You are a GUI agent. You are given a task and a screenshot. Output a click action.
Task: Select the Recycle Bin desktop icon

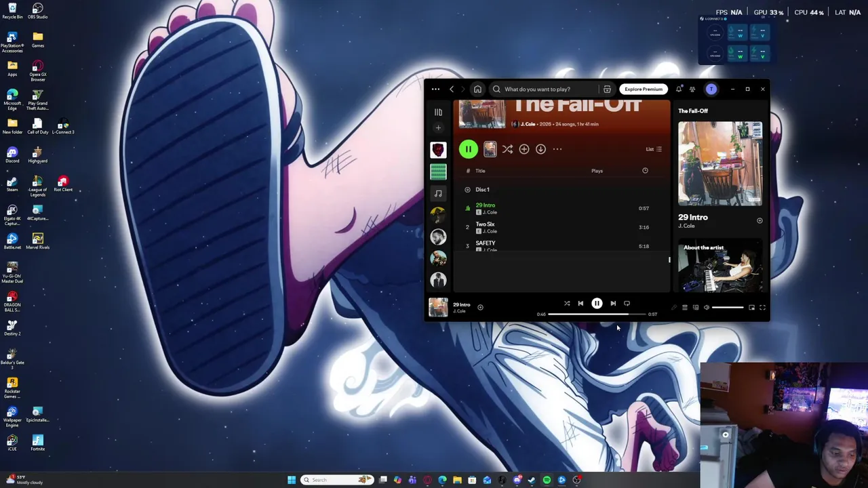[12, 11]
